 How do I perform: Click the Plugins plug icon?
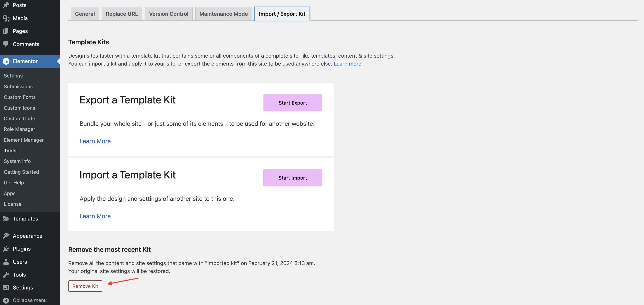click(x=6, y=249)
